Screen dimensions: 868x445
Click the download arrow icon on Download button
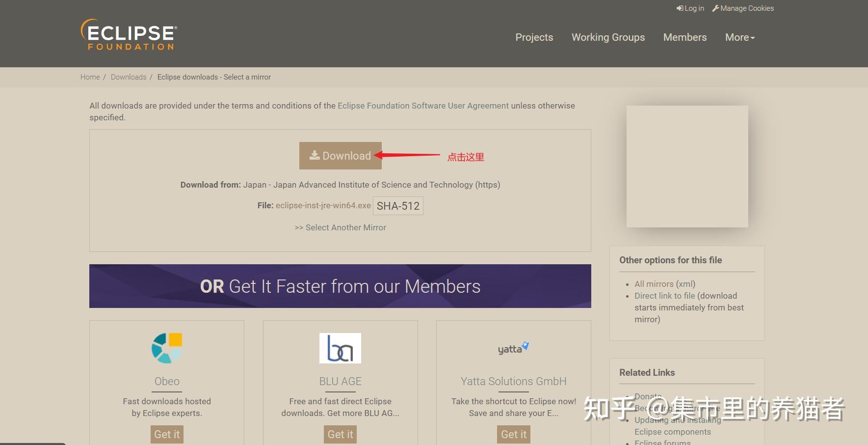click(x=315, y=155)
